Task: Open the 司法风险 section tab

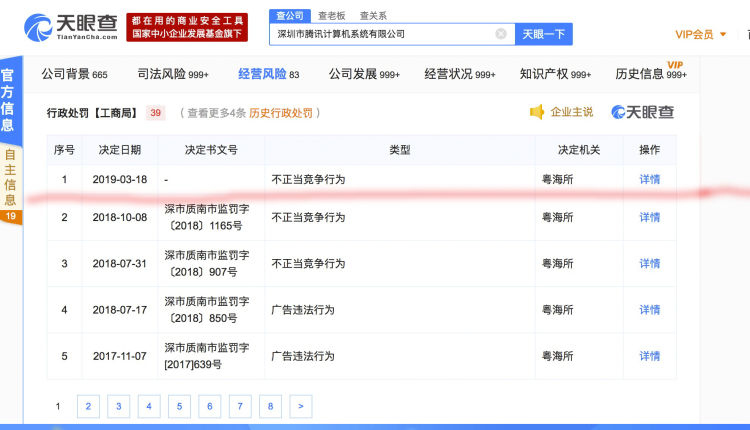Action: tap(172, 74)
